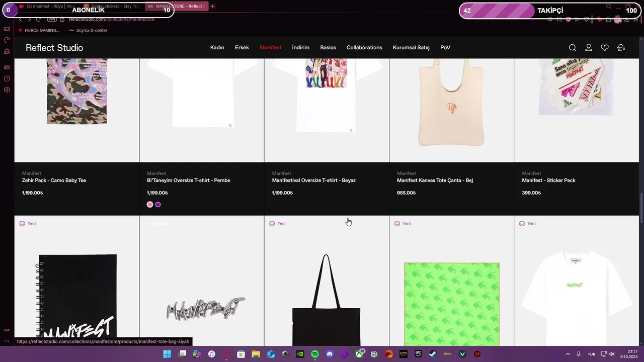Click the Reflect Studio logo
The height and width of the screenshot is (362, 644).
[x=54, y=48]
